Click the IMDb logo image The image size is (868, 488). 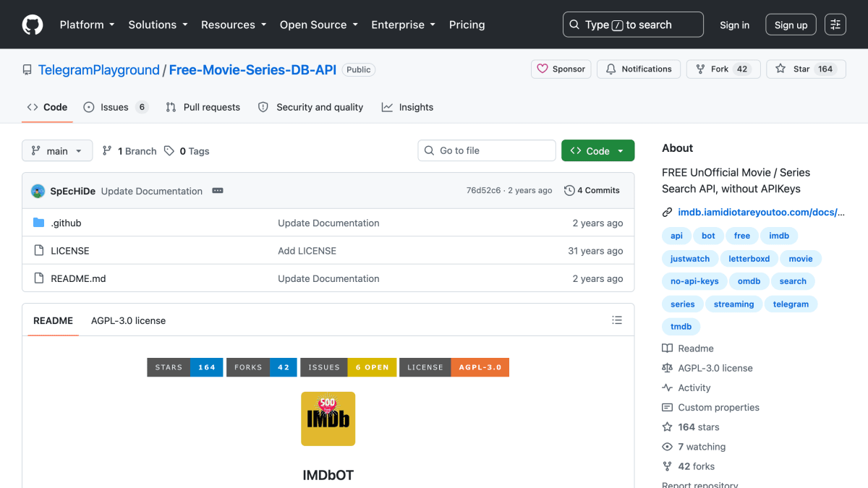point(328,419)
